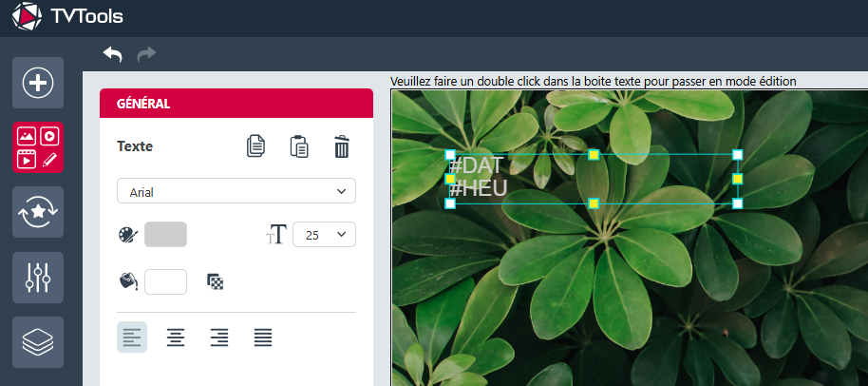
Task: Select center text alignment
Action: point(176,338)
